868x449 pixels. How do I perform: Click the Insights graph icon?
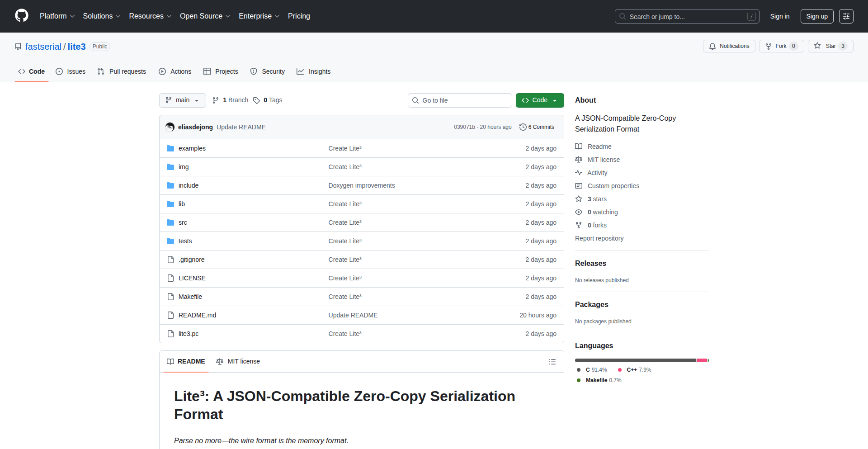(x=301, y=71)
